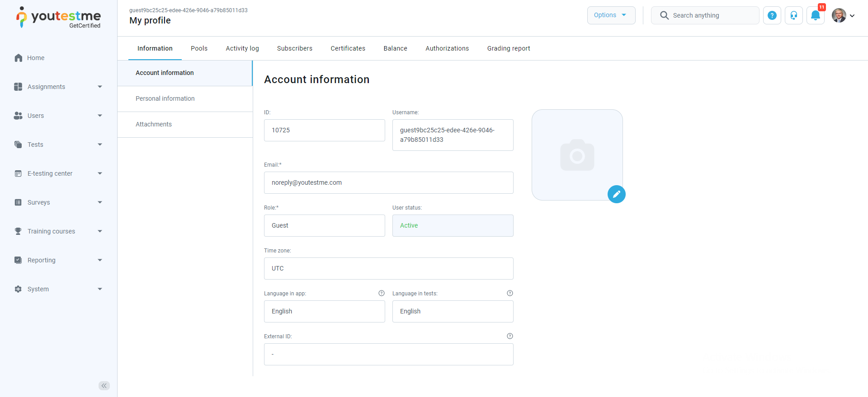
Task: Expand the Assignments menu arrow
Action: 100,87
